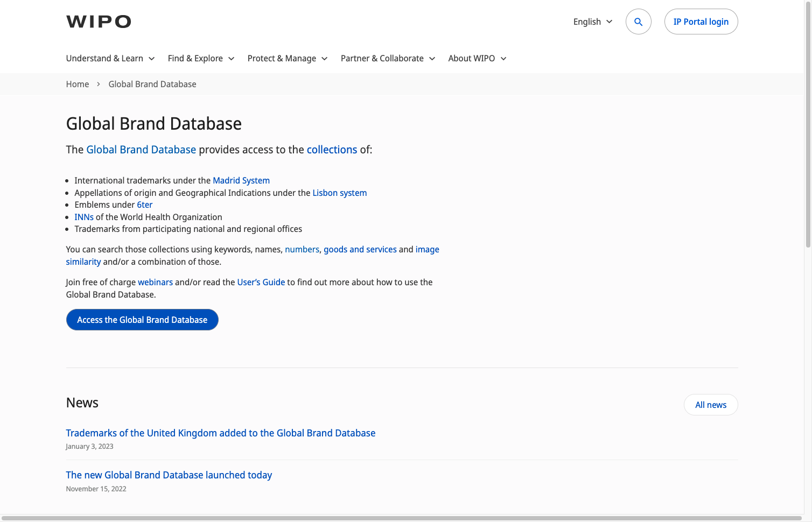
Task: Follow the Madrid System link
Action: click(241, 180)
